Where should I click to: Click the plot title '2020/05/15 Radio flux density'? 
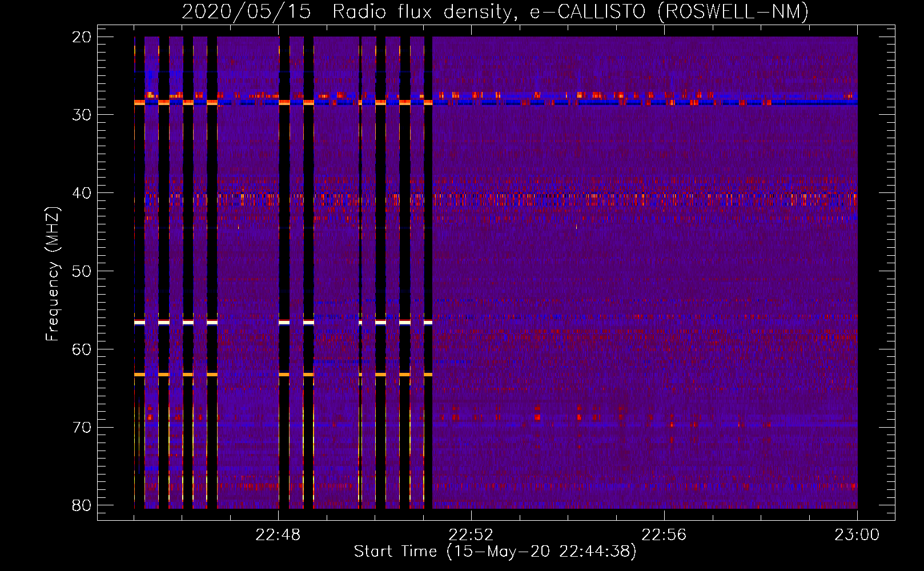495,11
